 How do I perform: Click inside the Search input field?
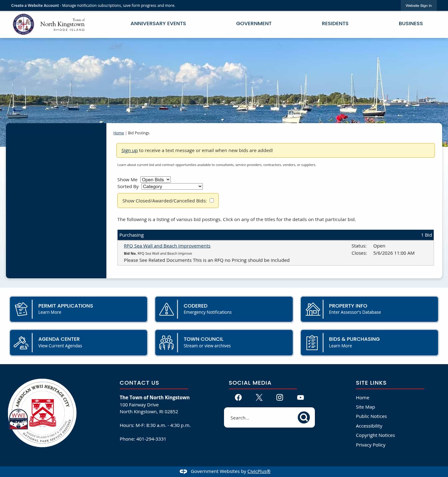264,417
